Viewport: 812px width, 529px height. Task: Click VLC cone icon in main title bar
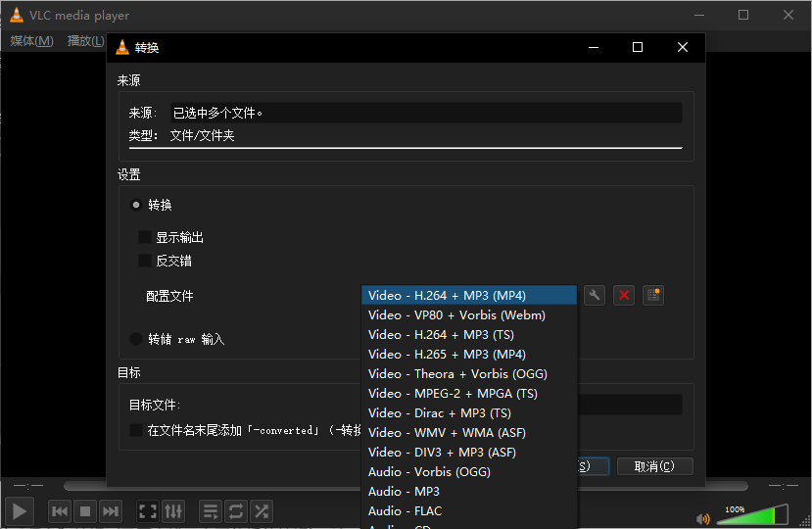pos(17,15)
